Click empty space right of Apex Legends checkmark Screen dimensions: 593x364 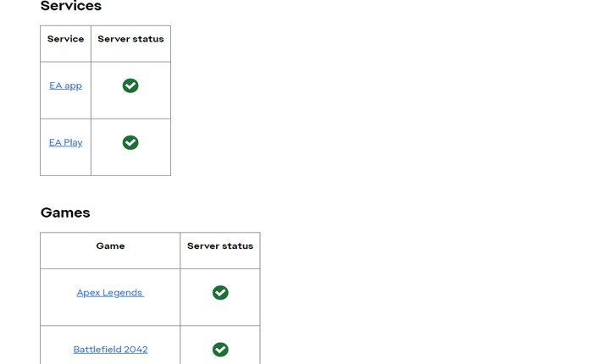click(246, 293)
